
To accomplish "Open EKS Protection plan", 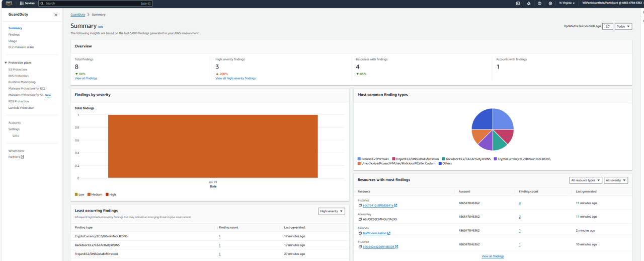I will [18, 76].
